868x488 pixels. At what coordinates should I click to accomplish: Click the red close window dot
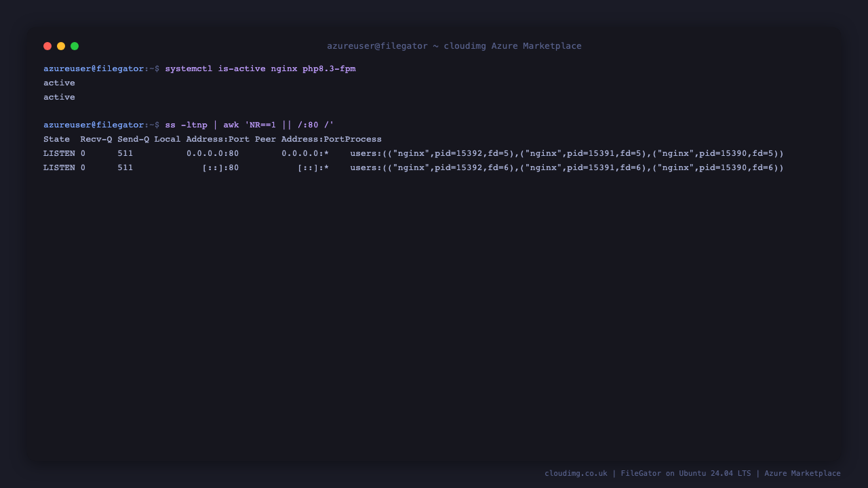(x=47, y=46)
